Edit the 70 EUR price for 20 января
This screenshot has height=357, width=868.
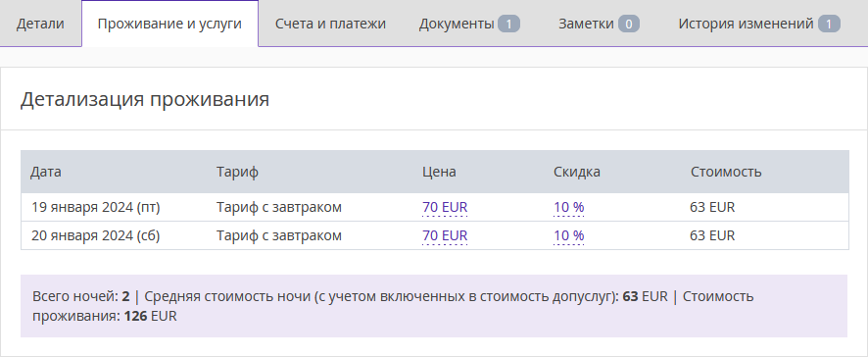(x=445, y=235)
